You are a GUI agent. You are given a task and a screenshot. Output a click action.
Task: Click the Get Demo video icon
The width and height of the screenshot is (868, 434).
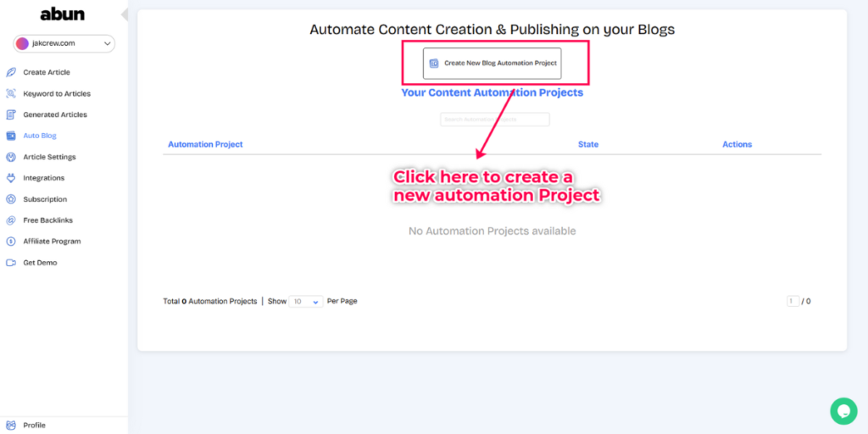(x=10, y=263)
